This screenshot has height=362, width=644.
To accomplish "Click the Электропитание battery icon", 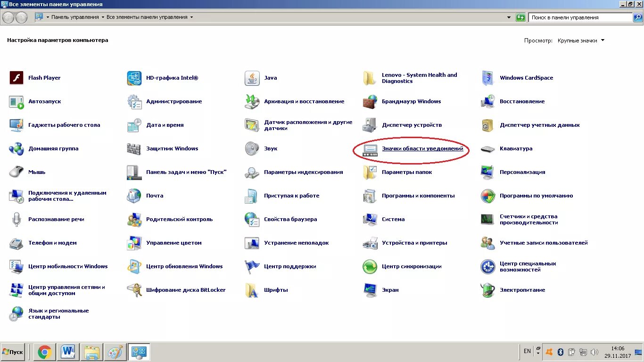I will pyautogui.click(x=488, y=290).
